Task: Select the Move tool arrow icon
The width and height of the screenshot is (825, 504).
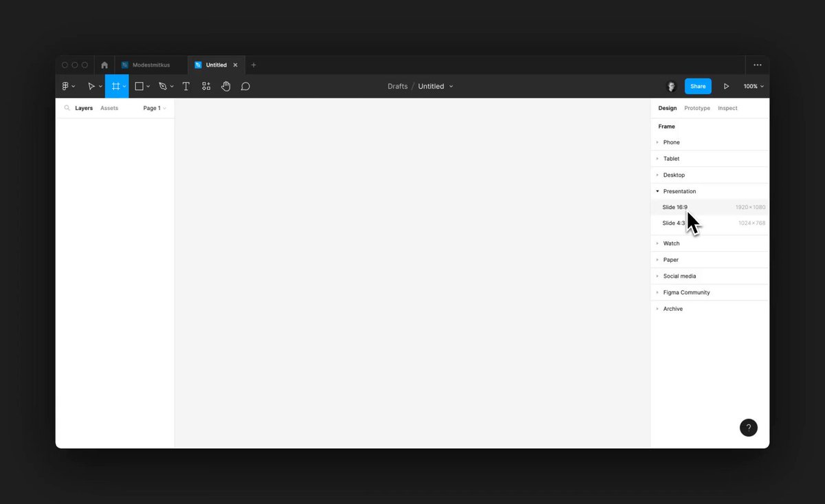Action: (91, 87)
